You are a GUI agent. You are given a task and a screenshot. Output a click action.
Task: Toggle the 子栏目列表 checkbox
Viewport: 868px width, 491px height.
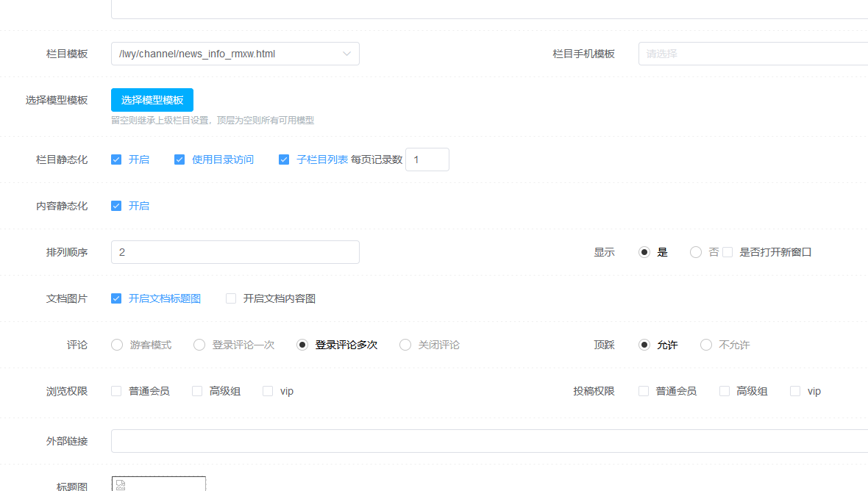[284, 160]
